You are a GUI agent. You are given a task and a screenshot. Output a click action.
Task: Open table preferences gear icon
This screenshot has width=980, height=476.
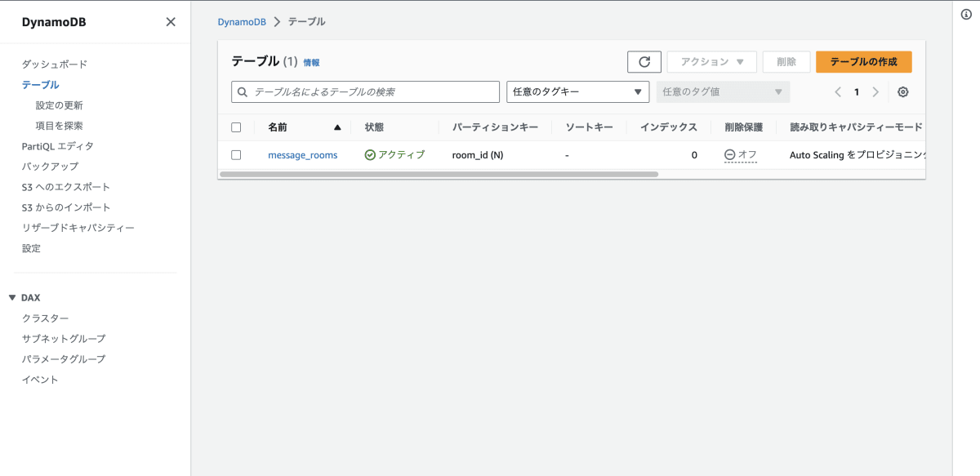click(x=903, y=92)
